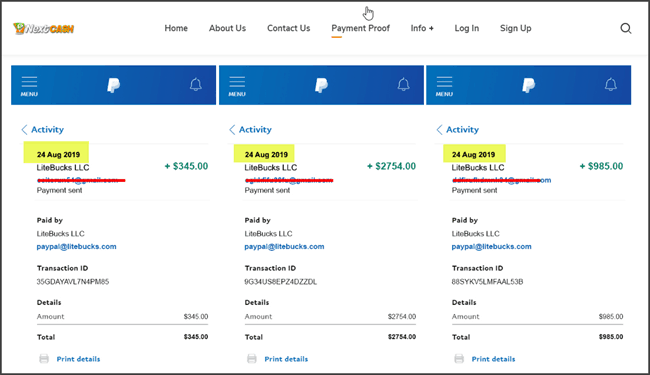650x375 pixels.
Task: Open notifications bell in the $985.00 card
Action: (x=611, y=85)
